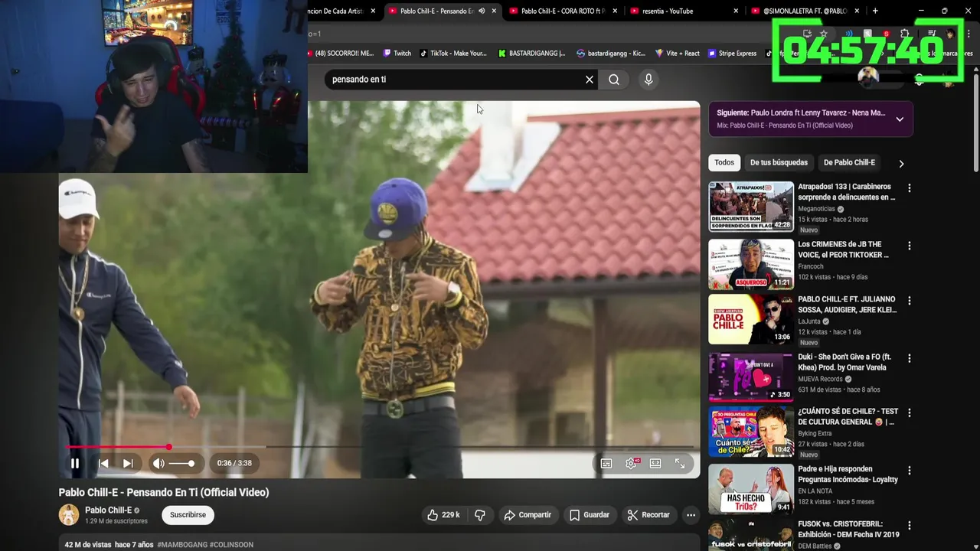
Task: Open options for Atrapados! 133 video
Action: (909, 188)
